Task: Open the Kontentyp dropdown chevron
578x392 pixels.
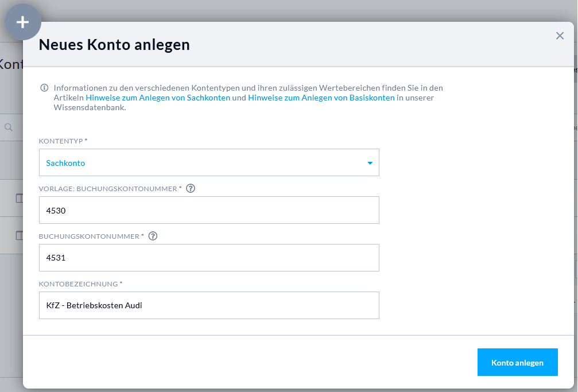Action: [370, 162]
